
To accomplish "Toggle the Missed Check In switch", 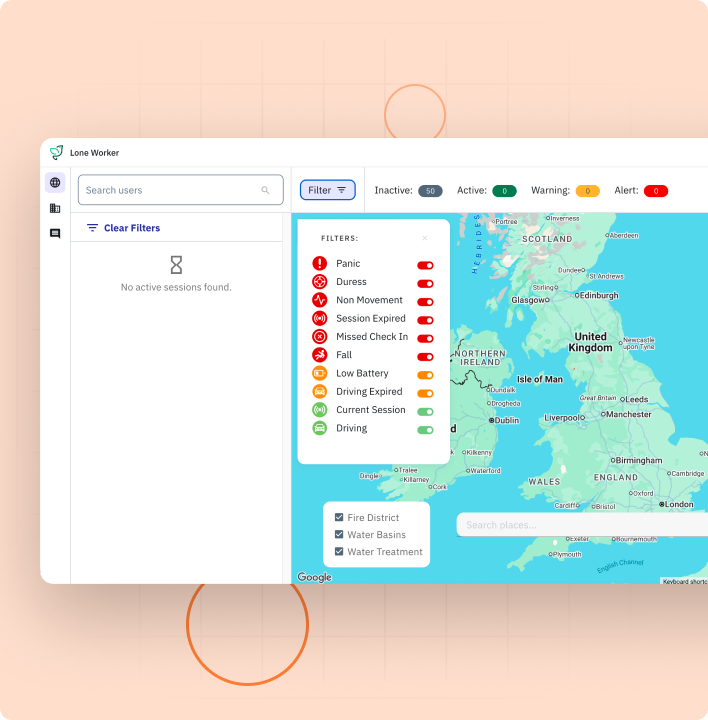I will (425, 338).
